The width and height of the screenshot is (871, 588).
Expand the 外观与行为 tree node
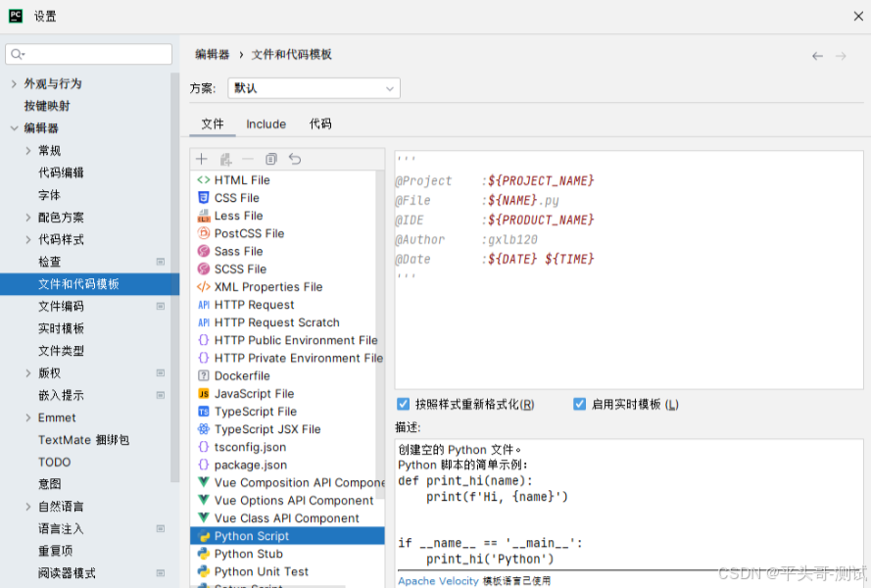(14, 84)
